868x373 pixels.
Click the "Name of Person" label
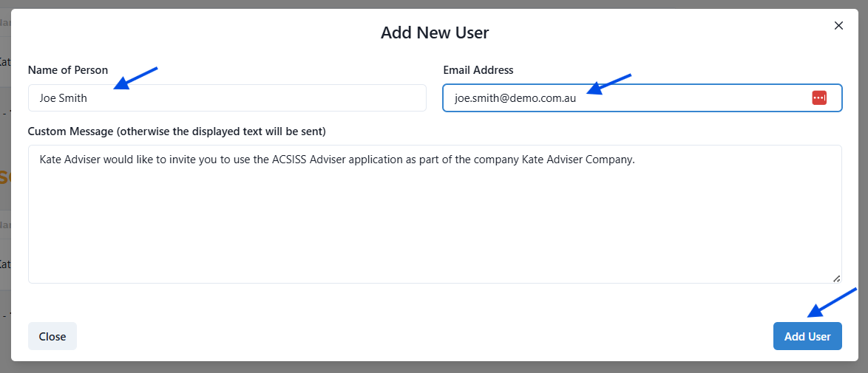pos(68,70)
